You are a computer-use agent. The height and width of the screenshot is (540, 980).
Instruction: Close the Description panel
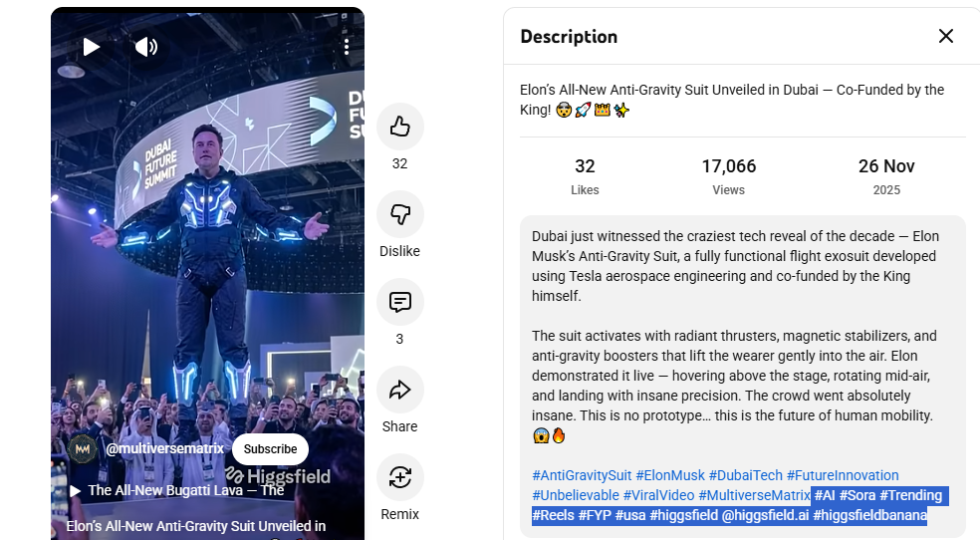tap(946, 36)
